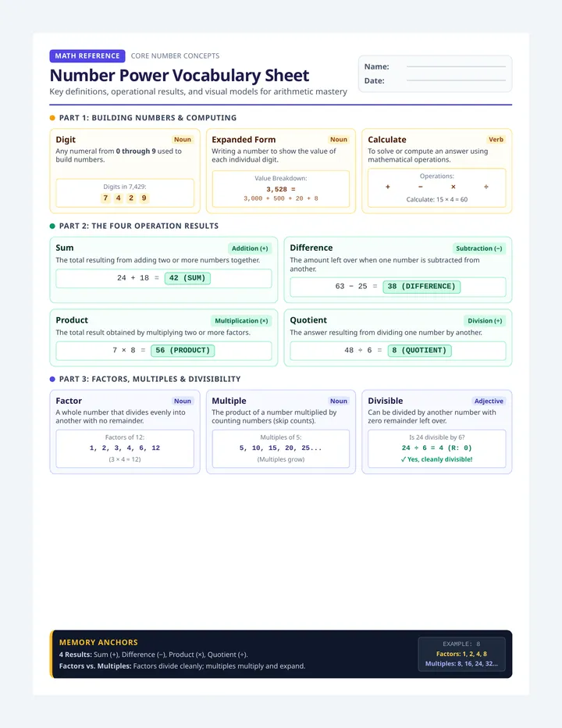Screen dimensions: 562x728
Task: Click the 'Addition (+)' tag
Action: point(250,248)
